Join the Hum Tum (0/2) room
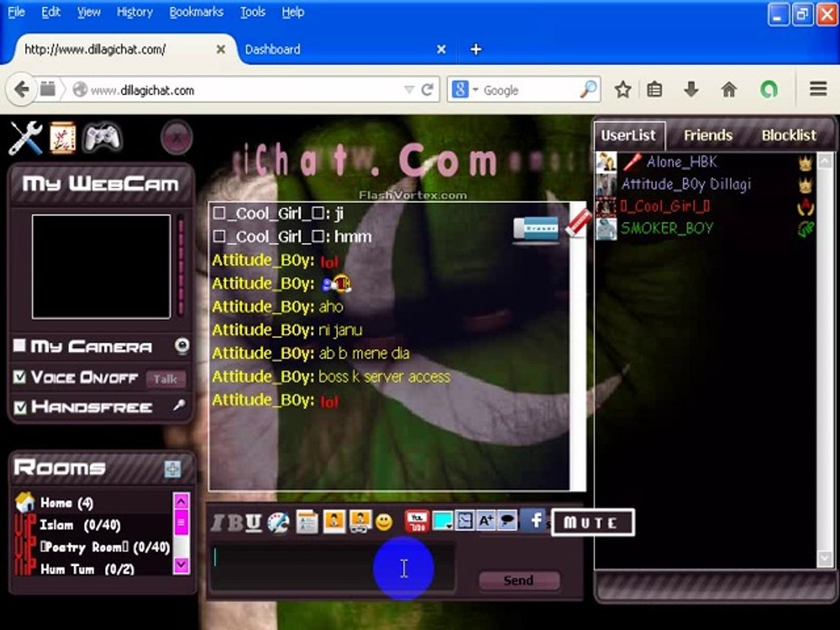This screenshot has width=840, height=630. 87,569
